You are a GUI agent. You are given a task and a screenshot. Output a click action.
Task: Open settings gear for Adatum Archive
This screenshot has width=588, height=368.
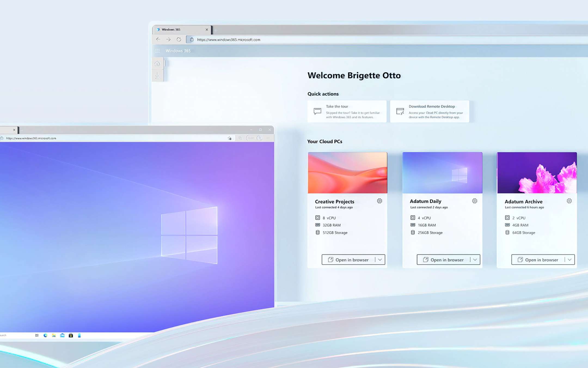(x=569, y=201)
